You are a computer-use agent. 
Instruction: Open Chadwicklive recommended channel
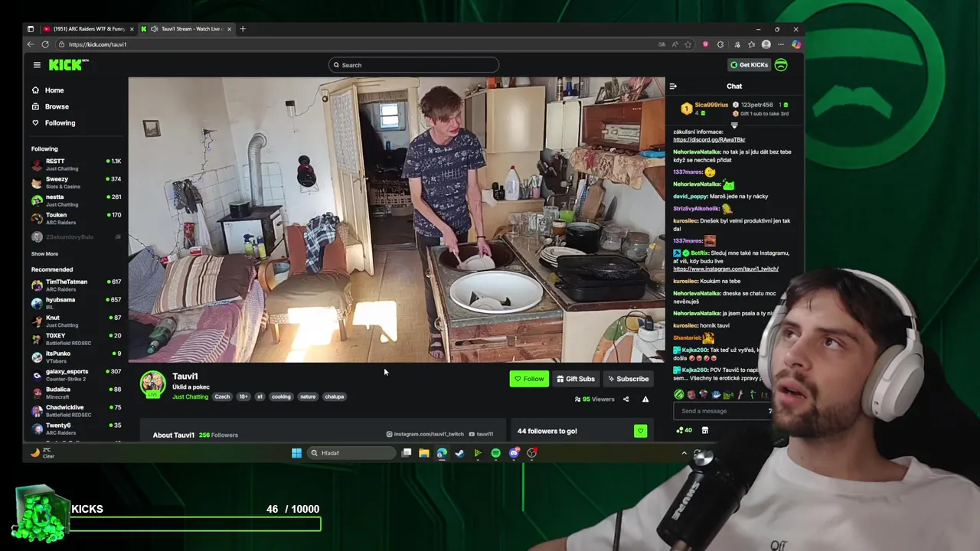click(76, 411)
